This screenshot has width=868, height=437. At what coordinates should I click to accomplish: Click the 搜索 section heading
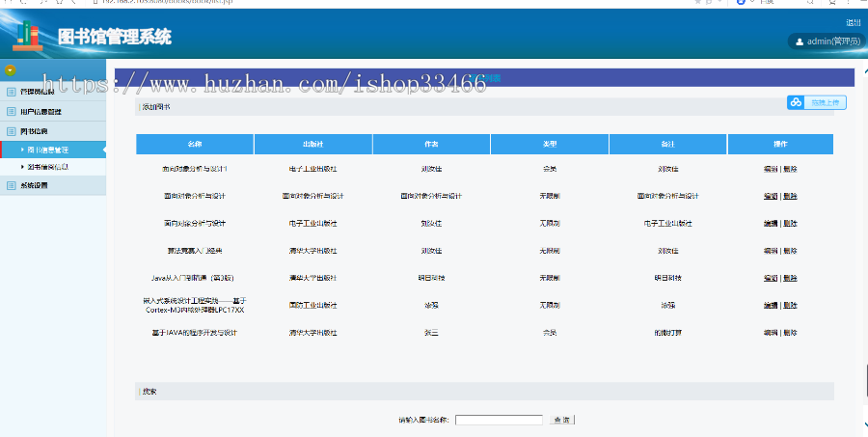[x=149, y=392]
